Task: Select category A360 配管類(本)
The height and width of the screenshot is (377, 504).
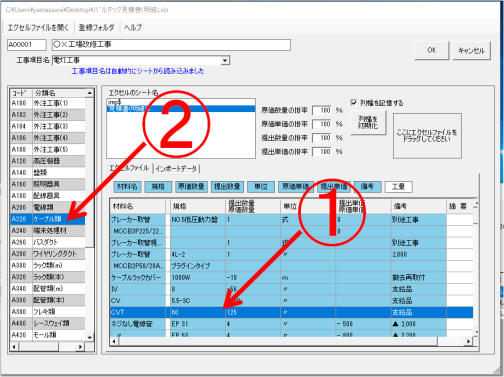Action: pos(48,300)
